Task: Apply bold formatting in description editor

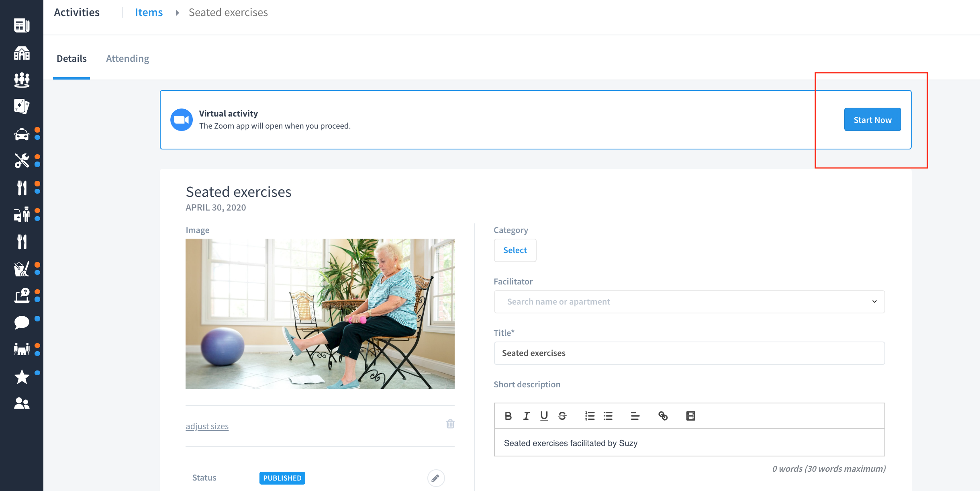Action: coord(508,416)
